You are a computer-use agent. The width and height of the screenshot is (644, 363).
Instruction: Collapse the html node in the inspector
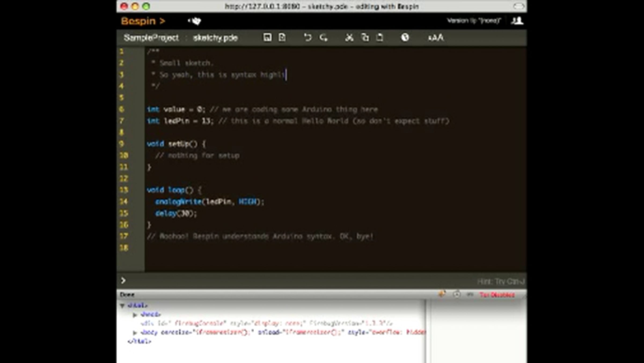tap(122, 305)
